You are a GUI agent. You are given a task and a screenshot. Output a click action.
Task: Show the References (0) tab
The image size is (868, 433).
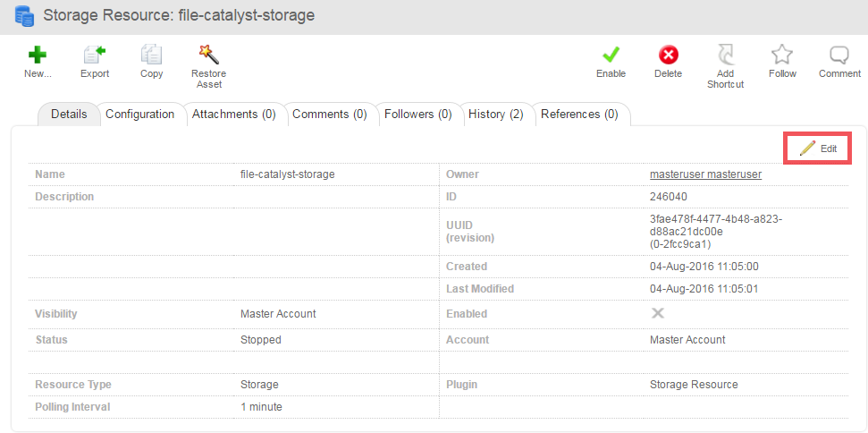click(579, 114)
